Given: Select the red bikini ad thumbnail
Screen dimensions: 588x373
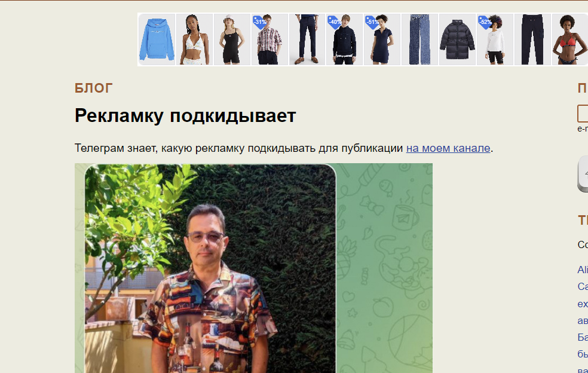Looking at the screenshot, I should click(x=569, y=39).
